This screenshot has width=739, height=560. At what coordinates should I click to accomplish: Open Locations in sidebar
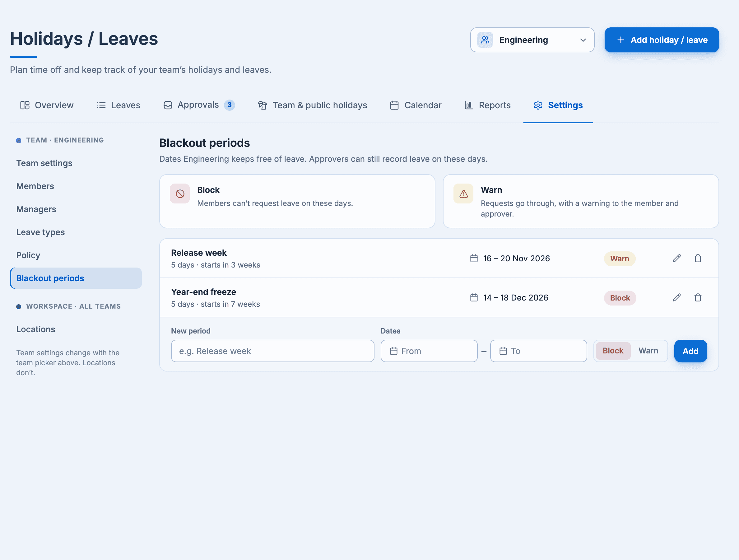76,329
